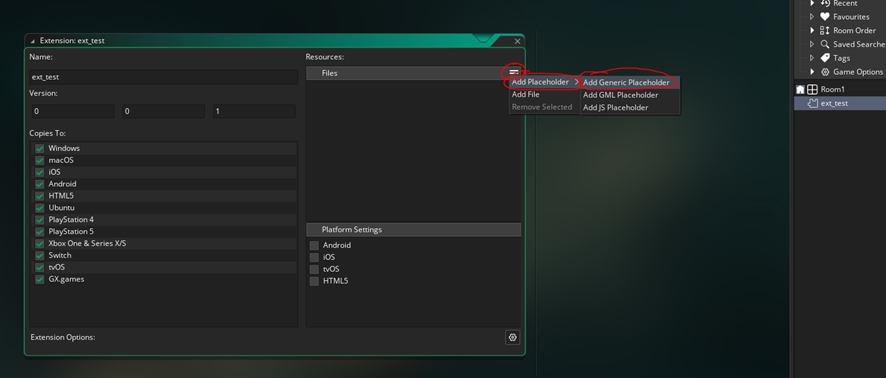Open Extension Options gear icon
886x378 pixels.
pyautogui.click(x=513, y=337)
